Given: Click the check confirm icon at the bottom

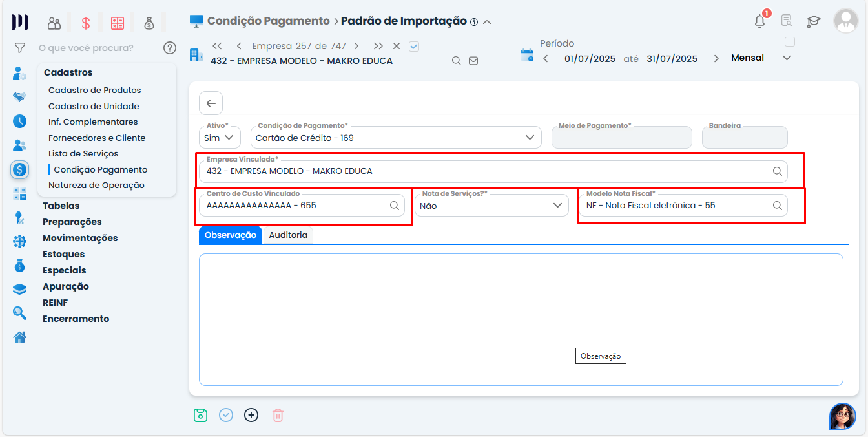Looking at the screenshot, I should coord(225,415).
